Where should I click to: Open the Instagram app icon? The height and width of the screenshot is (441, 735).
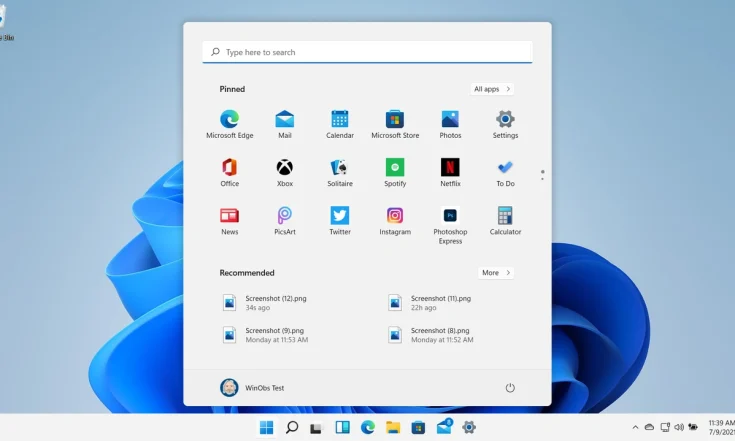[395, 216]
